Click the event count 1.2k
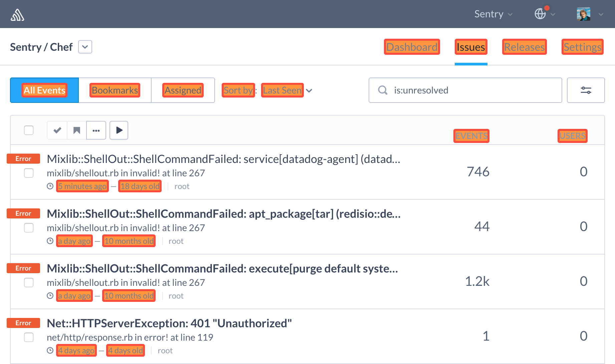 pyautogui.click(x=477, y=281)
